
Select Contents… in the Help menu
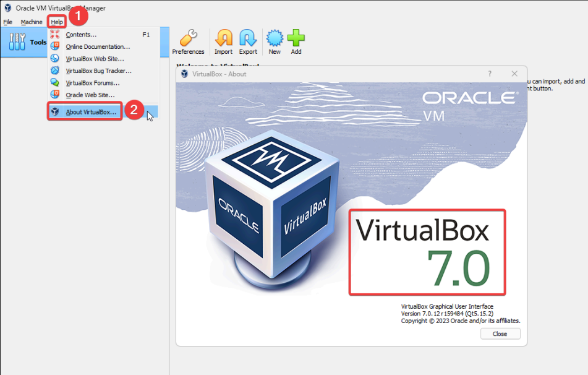103,35
